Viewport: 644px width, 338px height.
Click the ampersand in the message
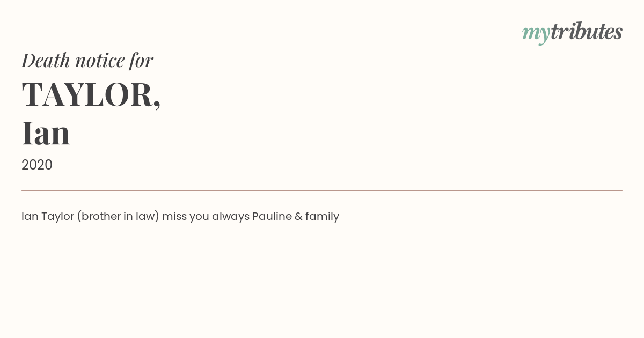pyautogui.click(x=298, y=216)
